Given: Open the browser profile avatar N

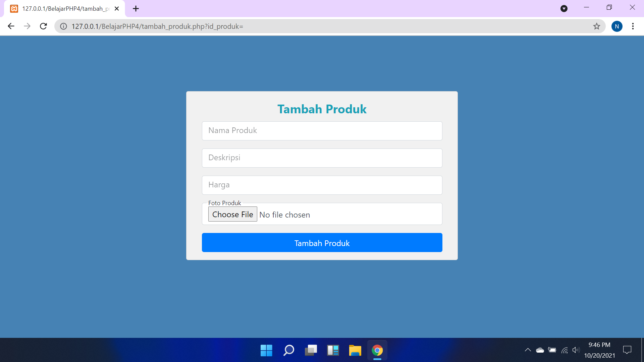Looking at the screenshot, I should point(617,26).
